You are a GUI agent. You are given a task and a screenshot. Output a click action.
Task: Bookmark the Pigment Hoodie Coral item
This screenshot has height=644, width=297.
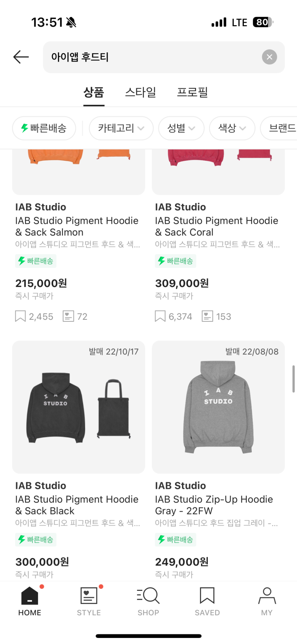(x=160, y=316)
